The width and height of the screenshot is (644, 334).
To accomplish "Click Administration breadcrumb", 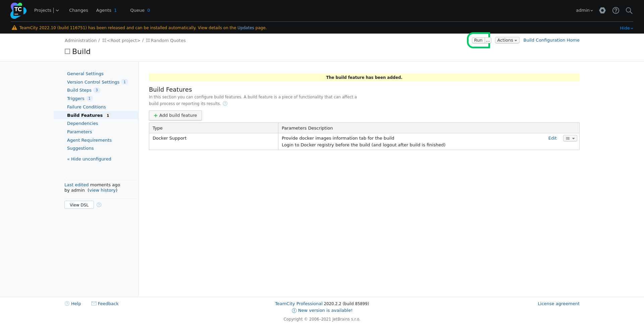I will 80,41.
